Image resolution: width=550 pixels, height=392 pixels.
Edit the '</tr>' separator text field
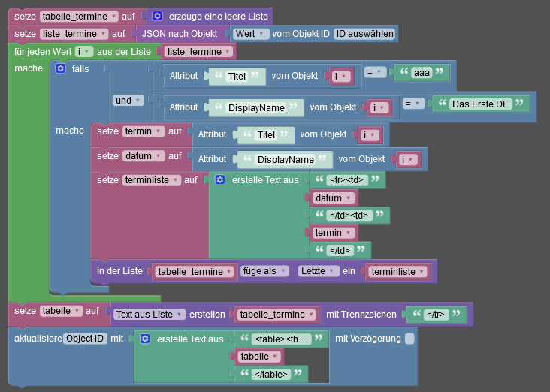436,314
